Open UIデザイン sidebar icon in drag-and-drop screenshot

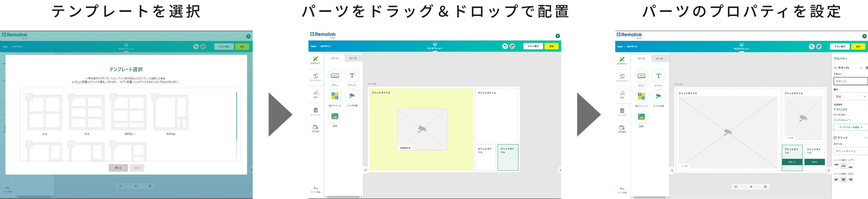(x=316, y=60)
